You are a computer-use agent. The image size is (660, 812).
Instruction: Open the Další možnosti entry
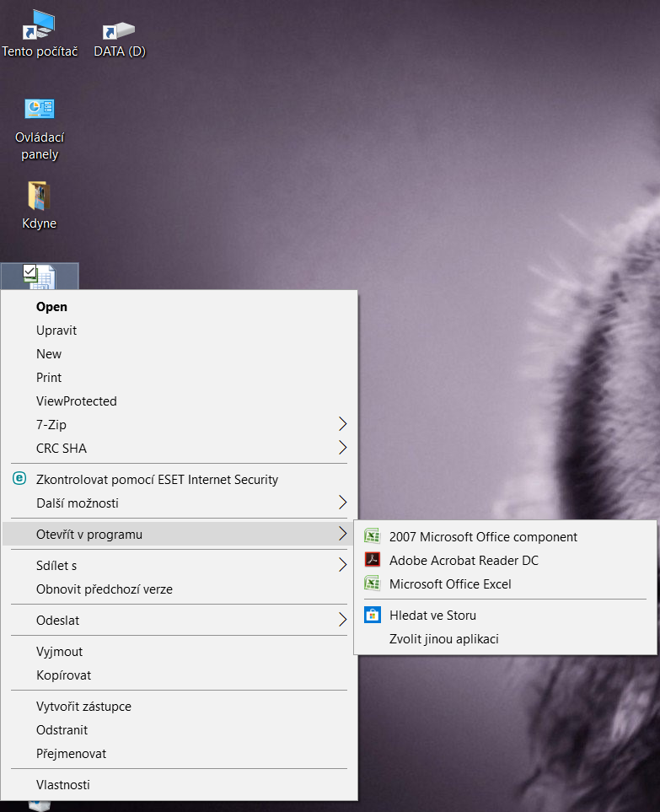tap(179, 503)
